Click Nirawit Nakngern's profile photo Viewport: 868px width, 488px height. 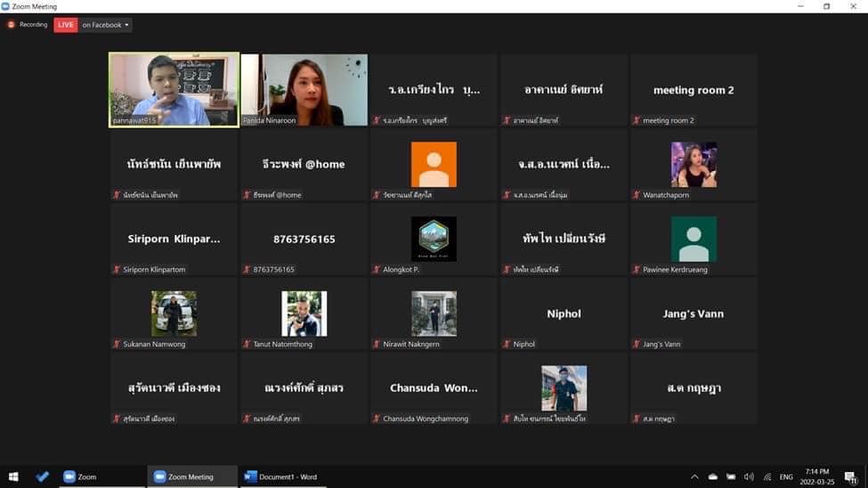(x=434, y=313)
